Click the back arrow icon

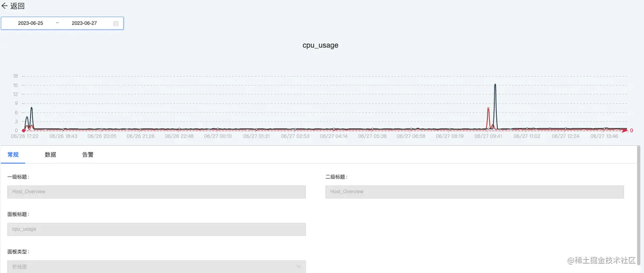(x=5, y=6)
